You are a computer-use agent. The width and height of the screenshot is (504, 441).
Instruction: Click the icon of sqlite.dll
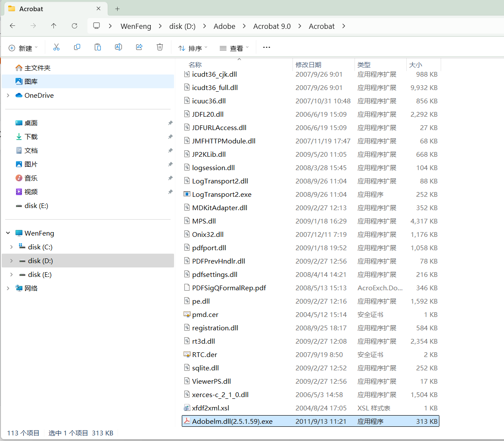[187, 367]
